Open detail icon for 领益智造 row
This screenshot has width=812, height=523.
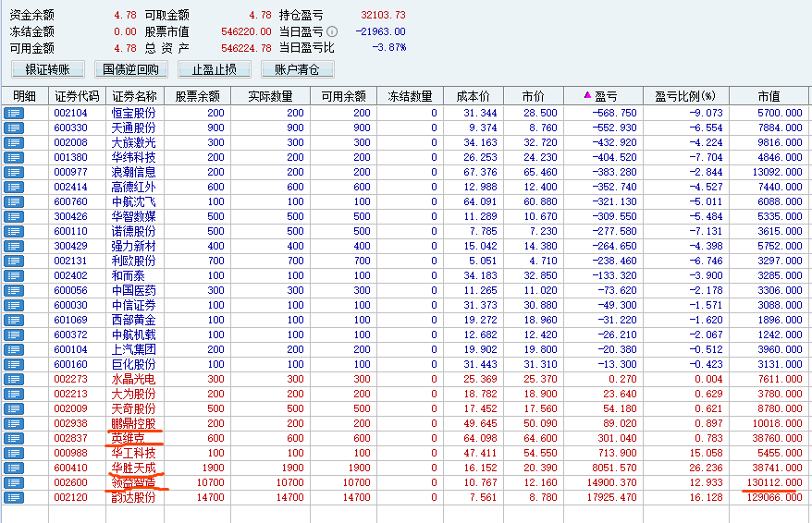(14, 483)
